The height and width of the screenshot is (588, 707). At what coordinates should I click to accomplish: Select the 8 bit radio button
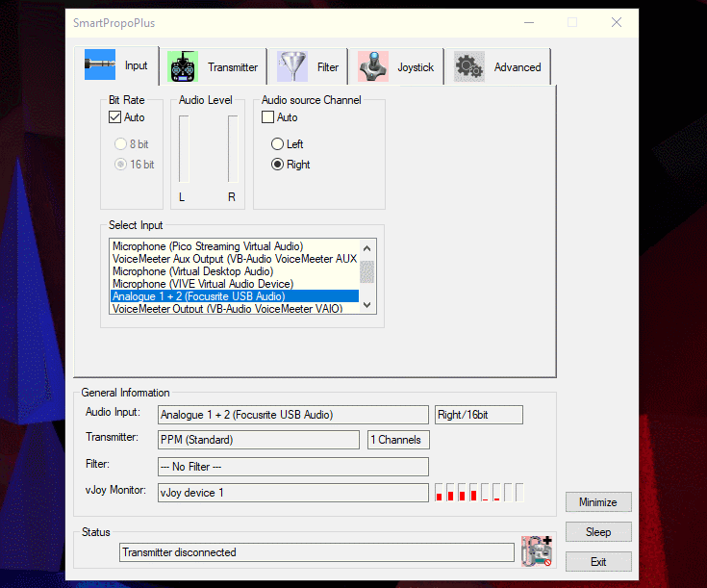tap(120, 144)
